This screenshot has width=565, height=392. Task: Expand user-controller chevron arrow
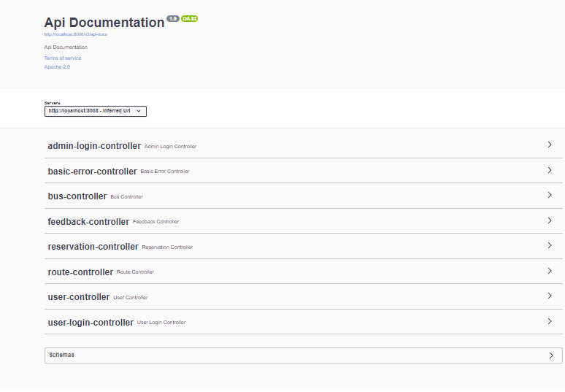(550, 296)
